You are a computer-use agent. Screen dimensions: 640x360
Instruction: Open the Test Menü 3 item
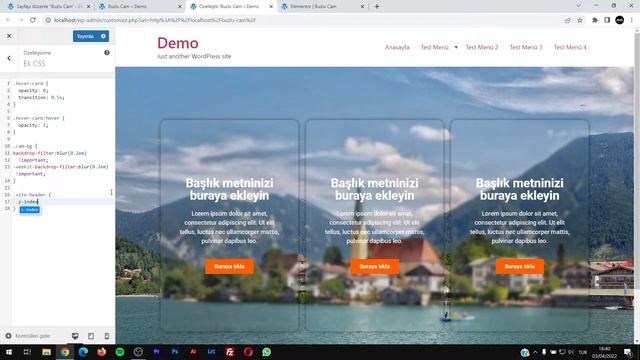(526, 47)
